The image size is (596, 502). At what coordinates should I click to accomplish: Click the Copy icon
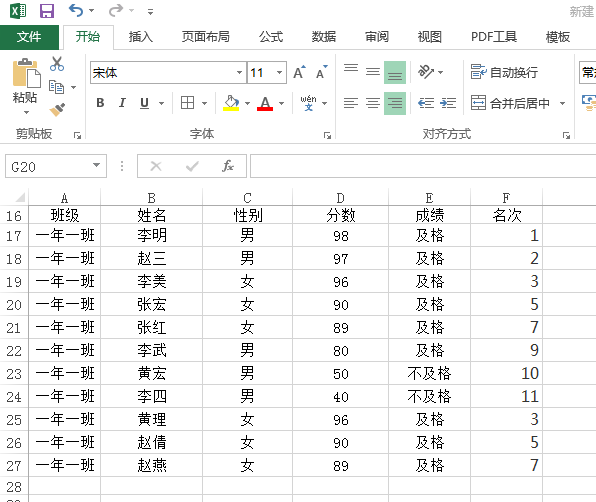click(x=57, y=87)
